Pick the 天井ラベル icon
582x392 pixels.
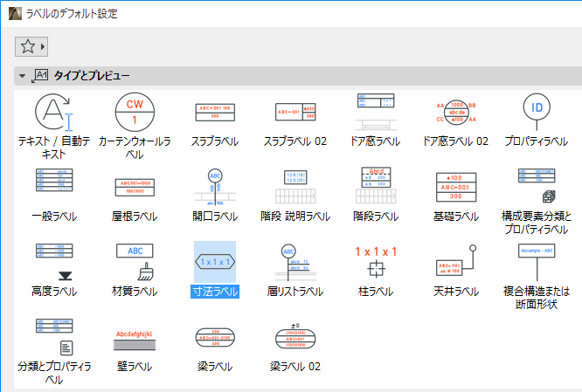coord(456,261)
